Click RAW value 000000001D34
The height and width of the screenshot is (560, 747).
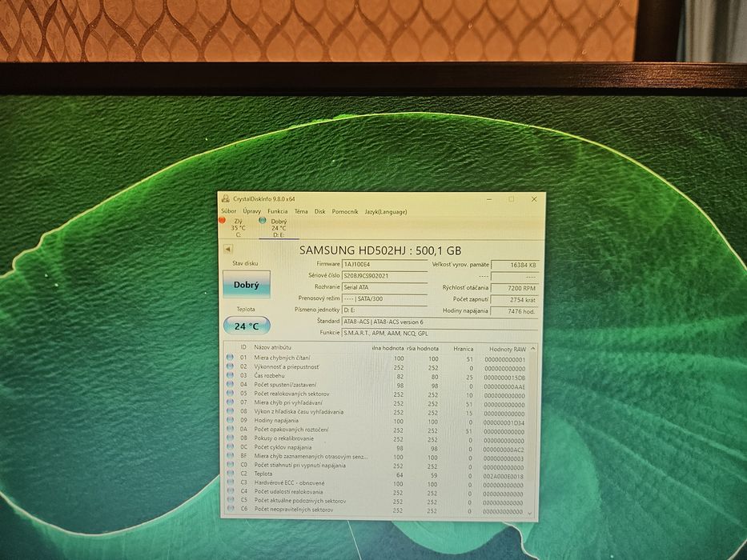click(x=504, y=423)
